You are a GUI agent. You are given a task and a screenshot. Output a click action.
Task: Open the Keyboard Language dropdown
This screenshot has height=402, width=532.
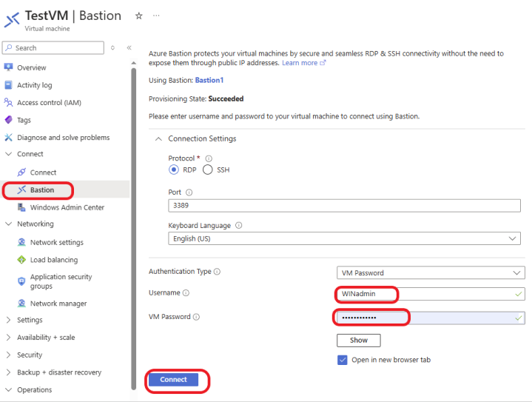click(x=344, y=238)
